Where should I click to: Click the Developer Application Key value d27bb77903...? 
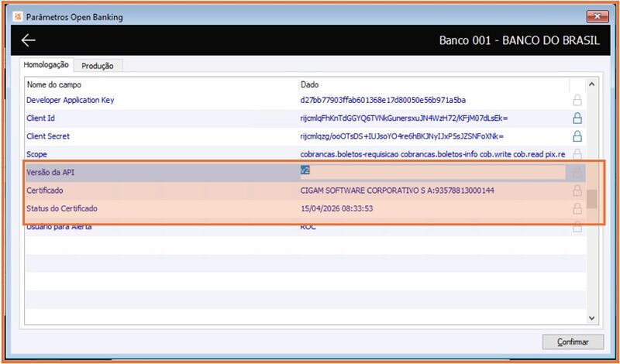coord(383,100)
